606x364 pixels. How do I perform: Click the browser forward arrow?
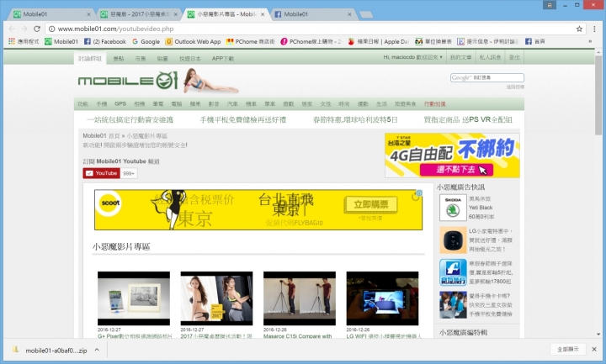pos(24,29)
